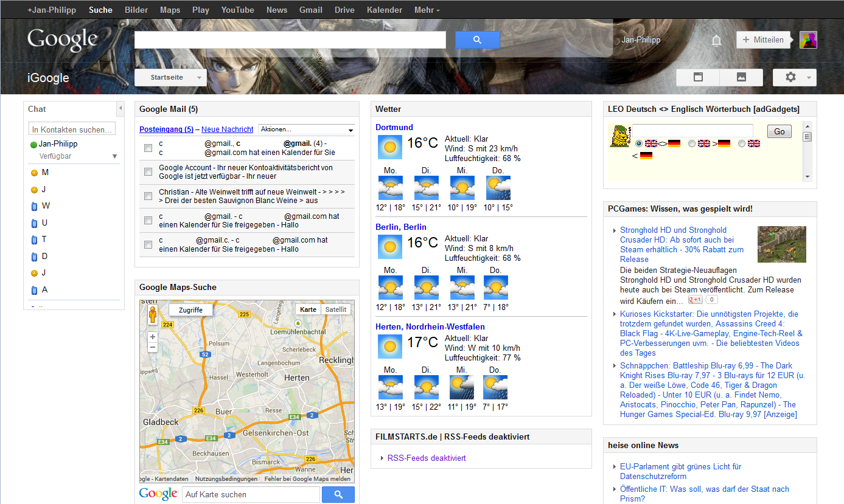This screenshot has height=504, width=844.
Task: Switch the map to Satellit view
Action: point(336,309)
